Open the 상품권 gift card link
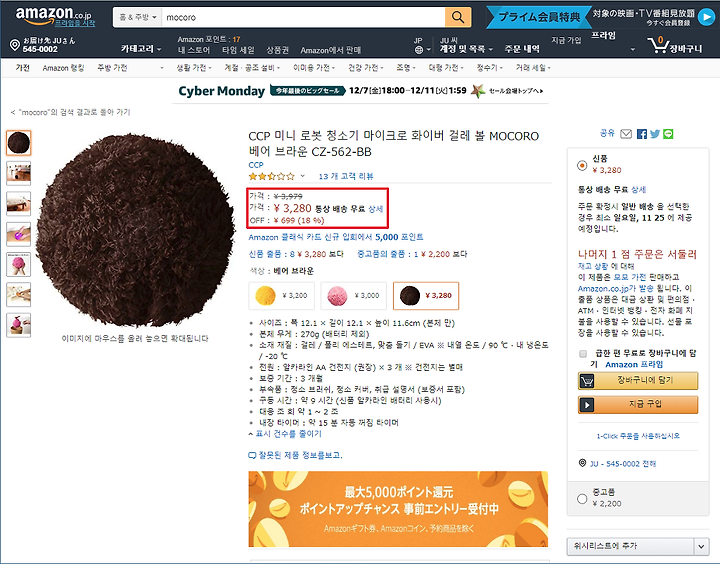Screen dimensions: 720x564 tap(278, 50)
